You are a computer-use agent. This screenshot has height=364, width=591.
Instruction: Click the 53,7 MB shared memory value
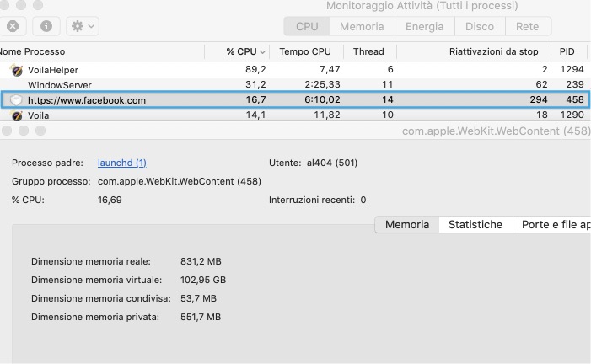[198, 298]
